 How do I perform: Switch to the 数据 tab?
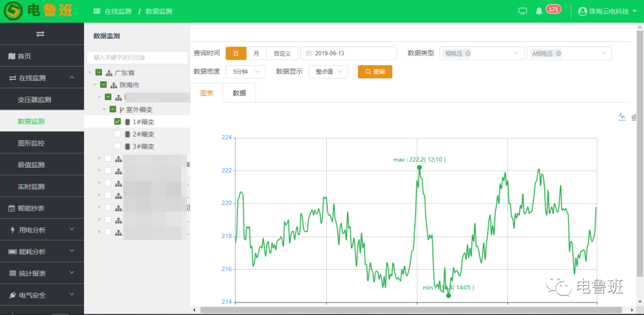(x=239, y=93)
